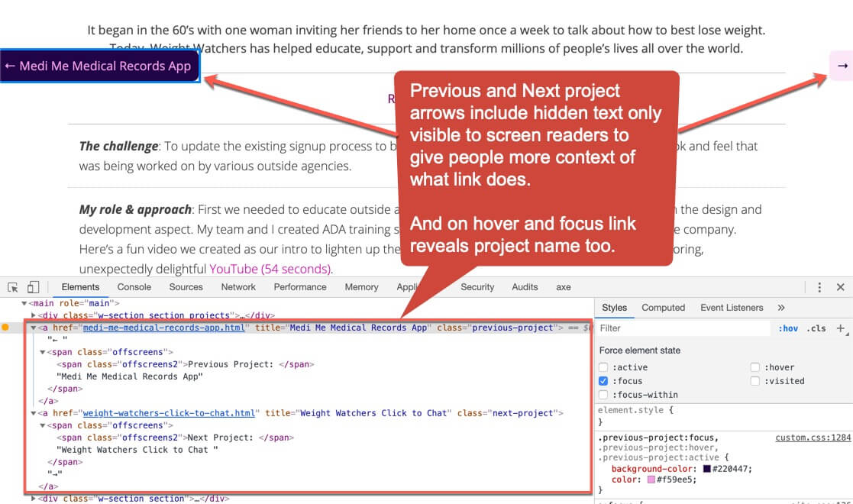This screenshot has width=853, height=504.
Task: Open the YouTube (54 seconds) link
Action: (270, 269)
